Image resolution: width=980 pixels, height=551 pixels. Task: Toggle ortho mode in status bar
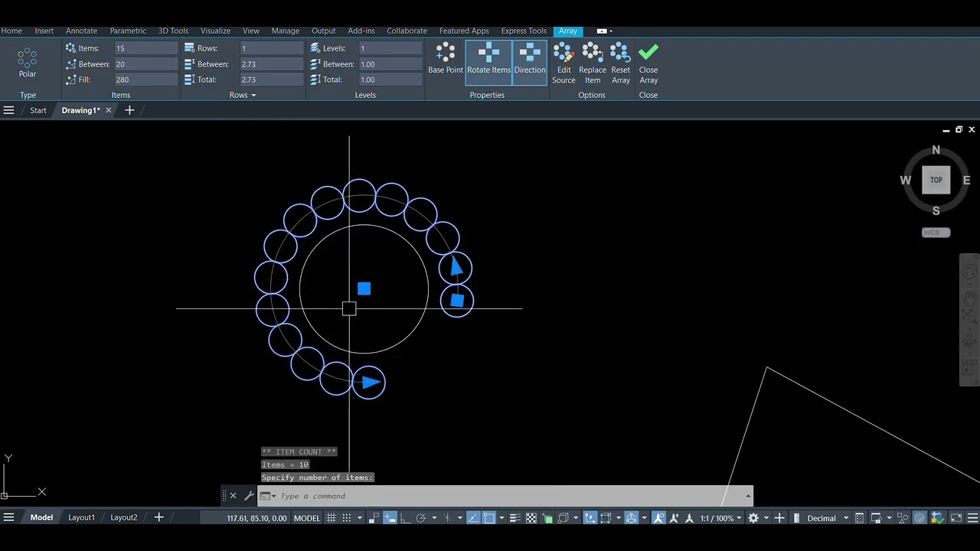point(405,518)
